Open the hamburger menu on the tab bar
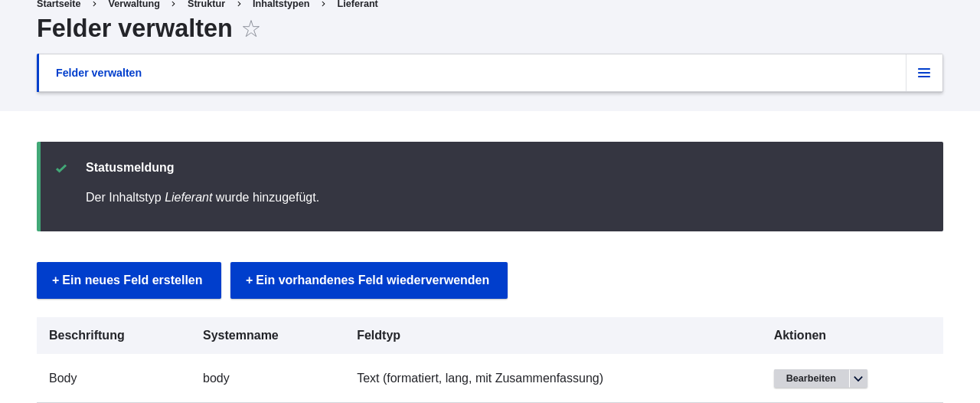The width and height of the screenshot is (980, 403). click(924, 73)
